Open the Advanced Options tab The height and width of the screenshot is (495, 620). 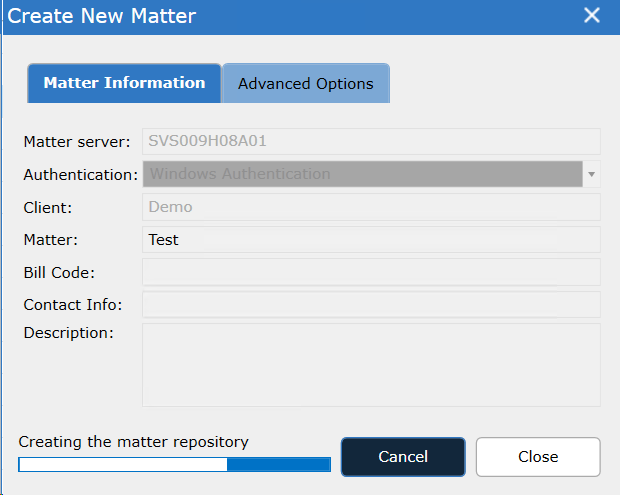coord(306,83)
